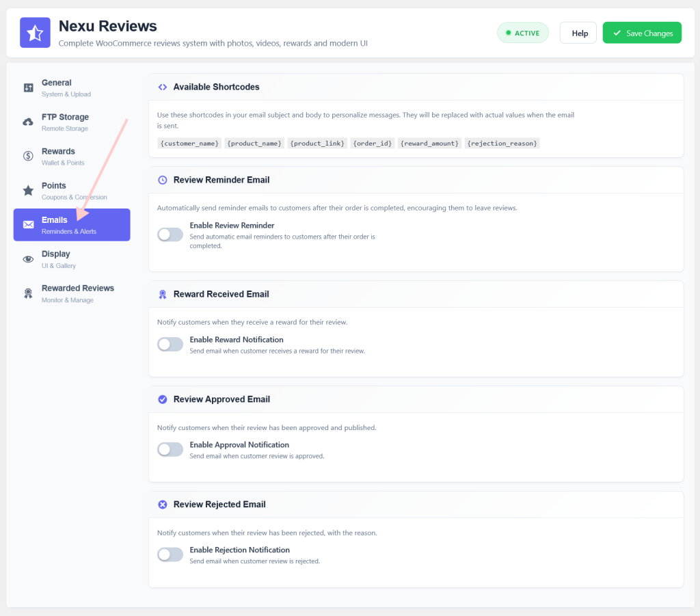Click the Review Approved Email checkmark icon

point(163,399)
